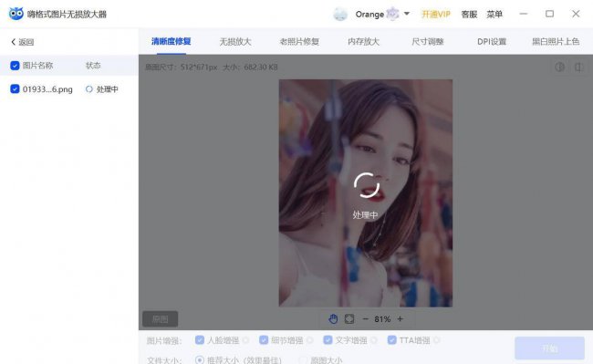Click help icon next to 文字增强

374,340
